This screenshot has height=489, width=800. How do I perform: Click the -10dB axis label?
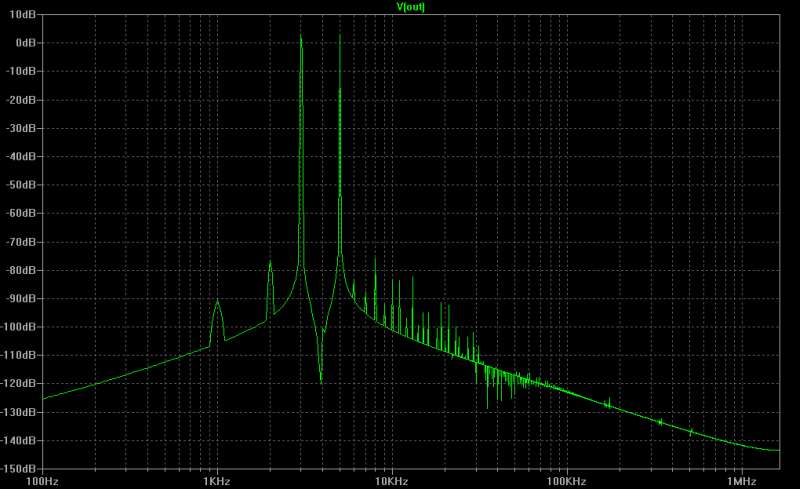coord(21,71)
